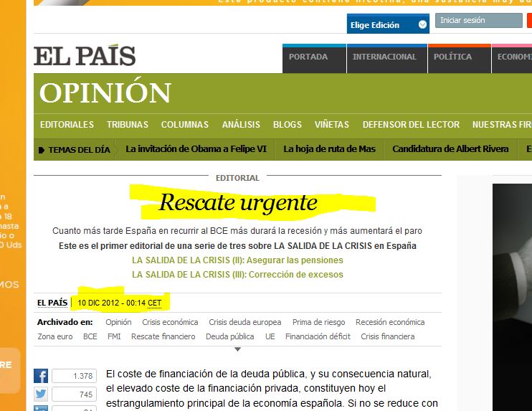The image size is (532, 411).
Task: Click the EDITORIAL section label
Action: [x=237, y=178]
